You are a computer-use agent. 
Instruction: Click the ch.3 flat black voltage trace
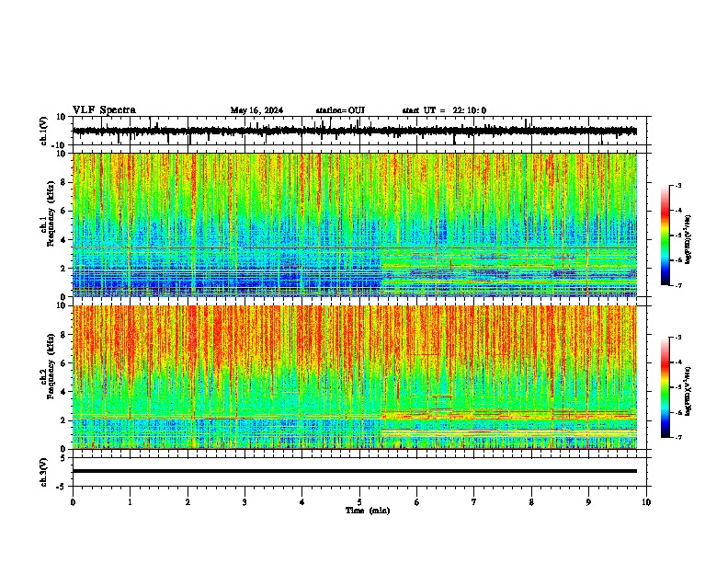(355, 471)
